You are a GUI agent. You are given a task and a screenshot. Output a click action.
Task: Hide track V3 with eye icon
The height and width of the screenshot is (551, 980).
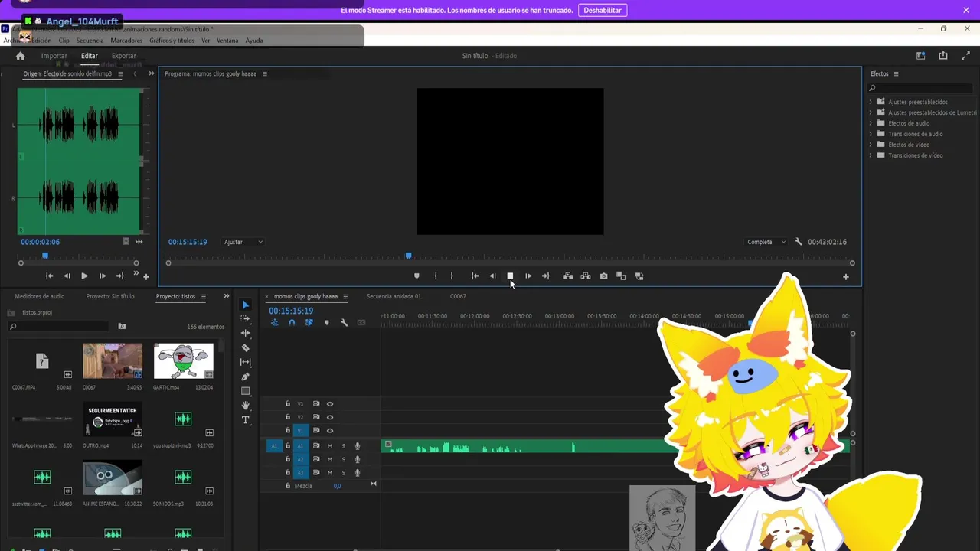coord(330,404)
